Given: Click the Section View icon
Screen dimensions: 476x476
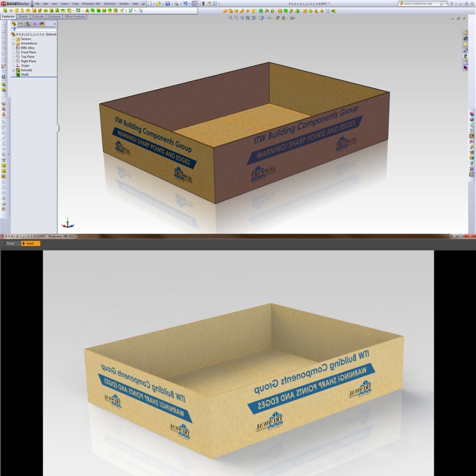Looking at the screenshot, I should pyautogui.click(x=248, y=18).
